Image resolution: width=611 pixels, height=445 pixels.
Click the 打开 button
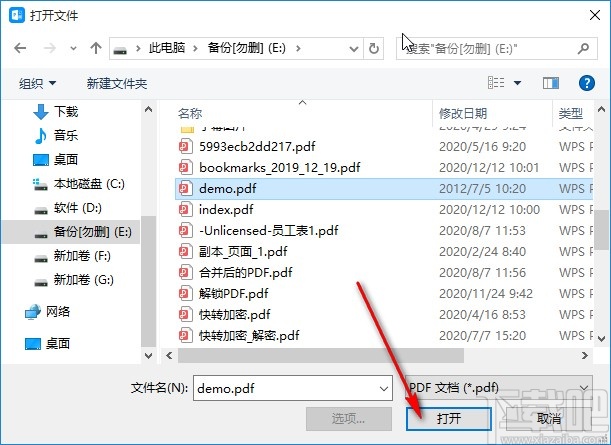coord(449,419)
